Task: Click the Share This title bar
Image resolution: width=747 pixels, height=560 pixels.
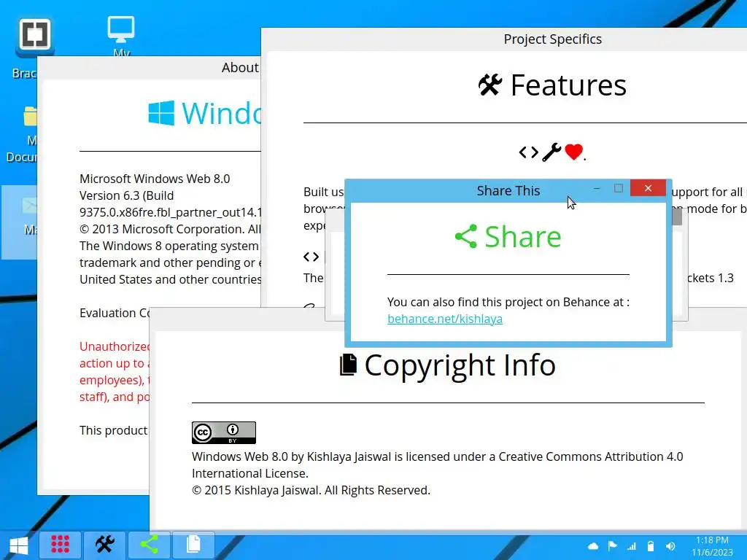Action: click(x=508, y=191)
